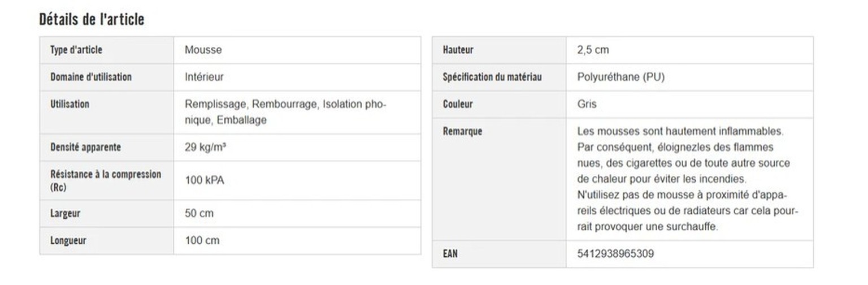
Task: Select the "Intérieur" value
Action: coord(204,77)
